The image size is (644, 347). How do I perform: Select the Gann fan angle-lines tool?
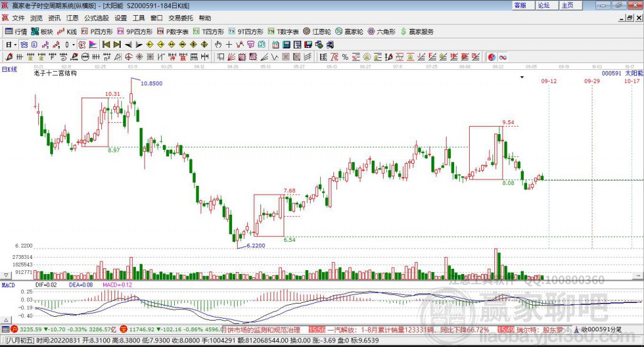coord(231,57)
